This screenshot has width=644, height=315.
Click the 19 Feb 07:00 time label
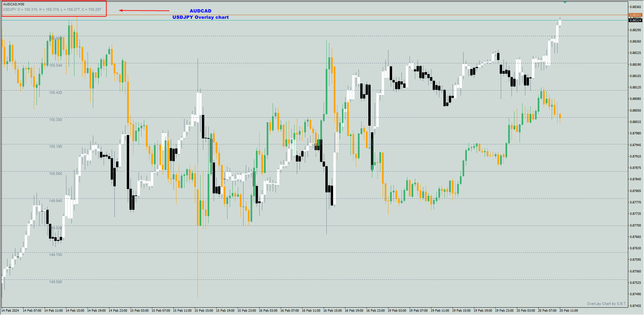[x=418, y=311]
